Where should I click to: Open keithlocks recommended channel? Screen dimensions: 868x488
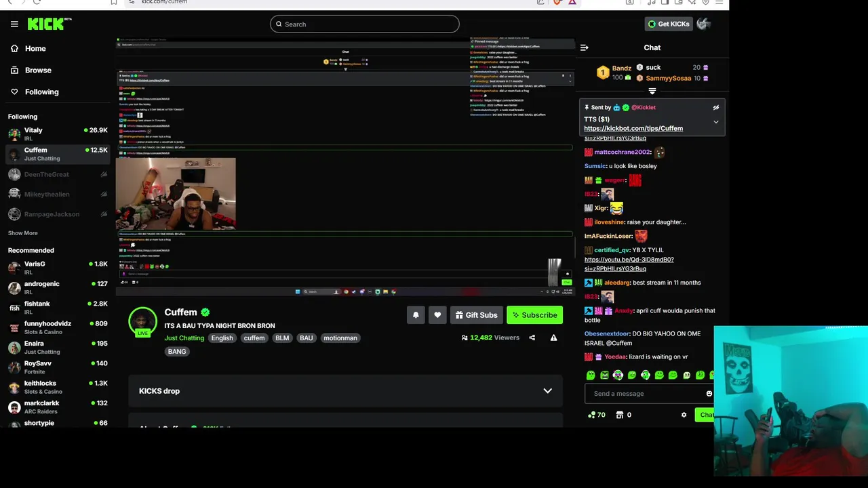(x=58, y=387)
